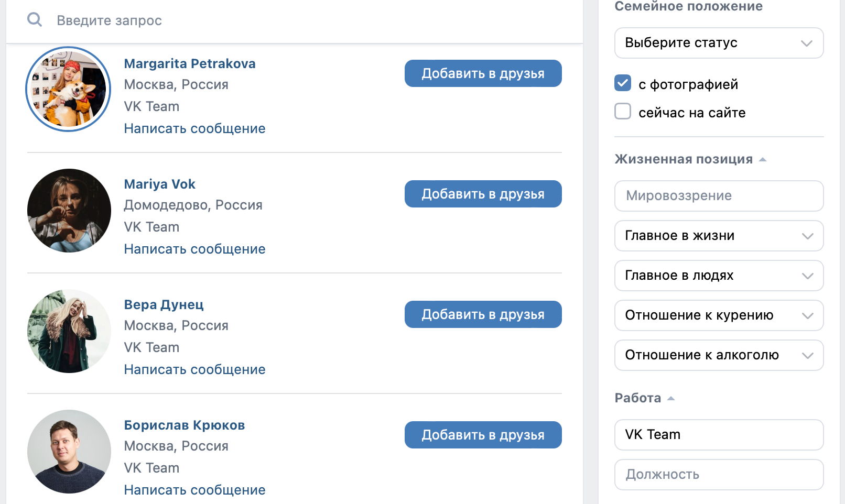
Task: Uncheck the 'с фотографией' checkbox
Action: coord(623,83)
